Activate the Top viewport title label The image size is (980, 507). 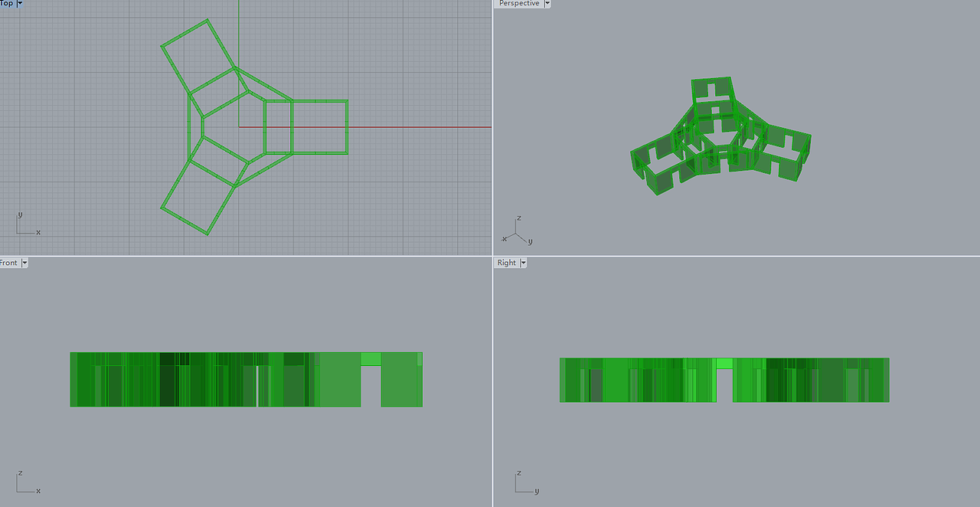(6, 4)
